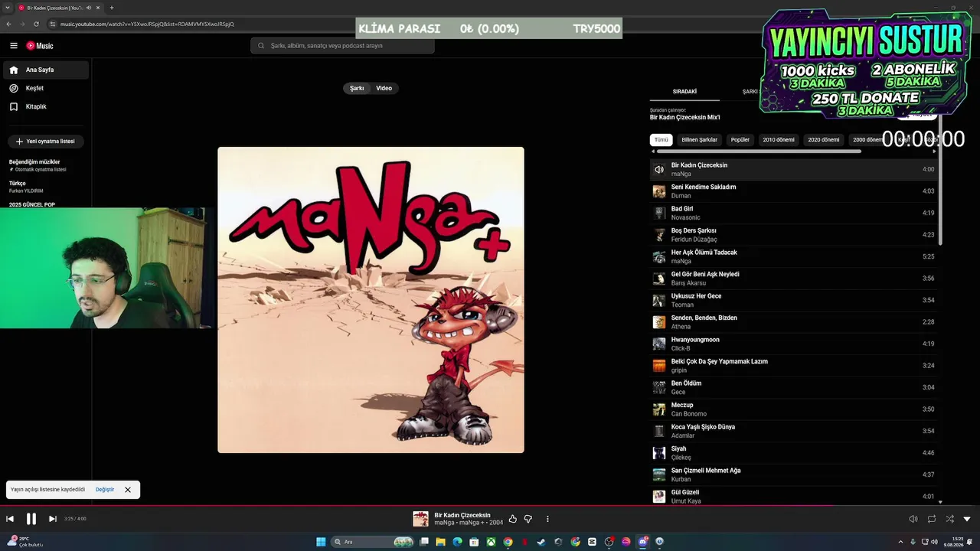Toggle repeat mode in player bar
This screenshot has height=551, width=980.
coord(932,519)
